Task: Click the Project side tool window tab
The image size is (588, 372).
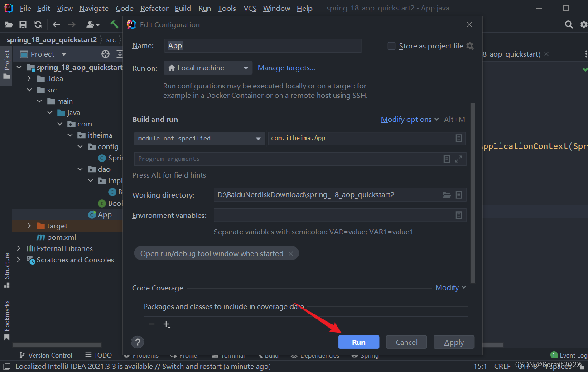Action: click(6, 65)
